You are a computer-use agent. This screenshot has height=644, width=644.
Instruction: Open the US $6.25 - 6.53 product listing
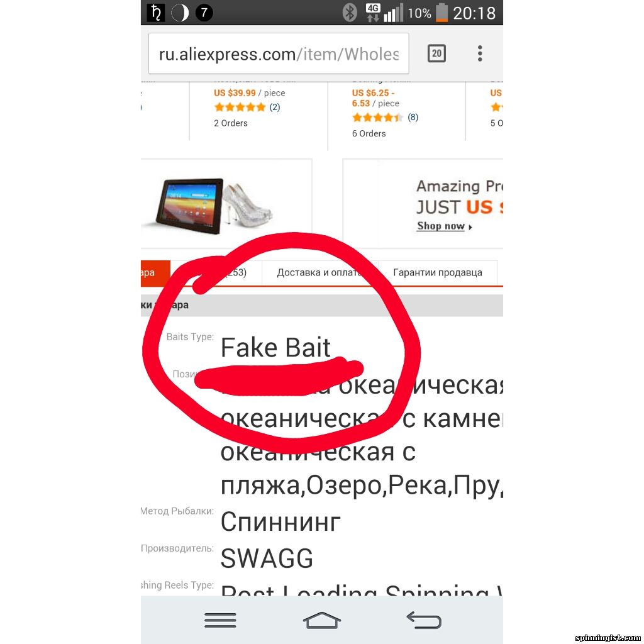[x=396, y=111]
